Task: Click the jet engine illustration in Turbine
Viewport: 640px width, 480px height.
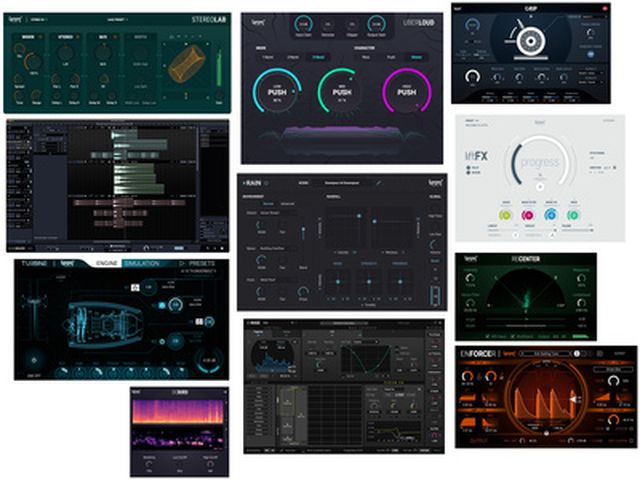Action: click(104, 324)
